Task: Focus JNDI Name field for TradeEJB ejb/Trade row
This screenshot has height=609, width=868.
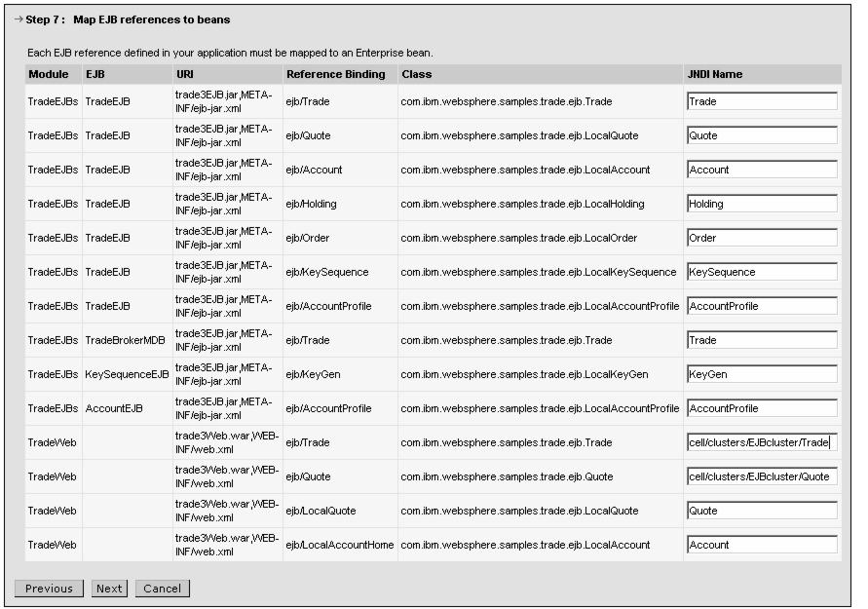Action: 762,101
